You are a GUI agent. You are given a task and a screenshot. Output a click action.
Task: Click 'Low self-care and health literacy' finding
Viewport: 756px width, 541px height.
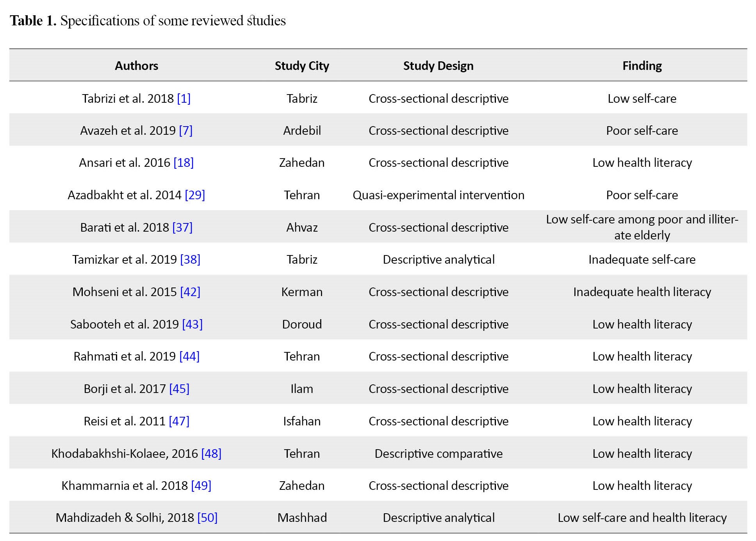642,518
